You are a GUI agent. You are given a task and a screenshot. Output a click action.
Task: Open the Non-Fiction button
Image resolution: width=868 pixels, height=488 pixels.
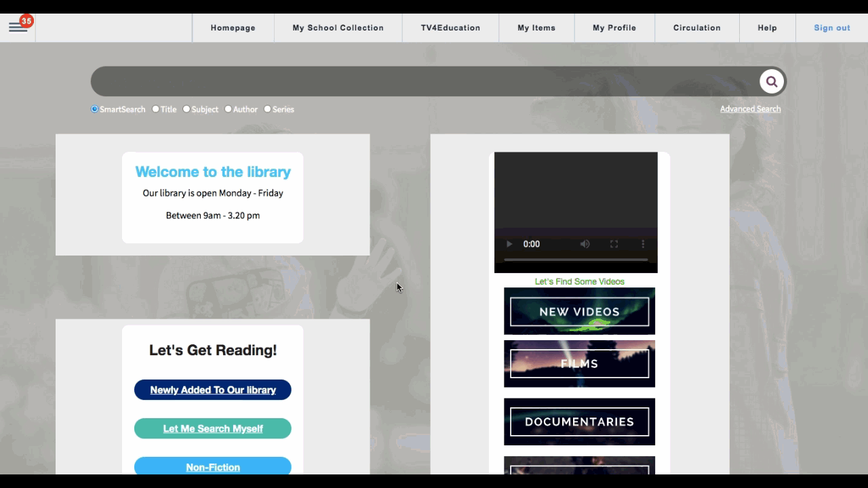(x=213, y=466)
